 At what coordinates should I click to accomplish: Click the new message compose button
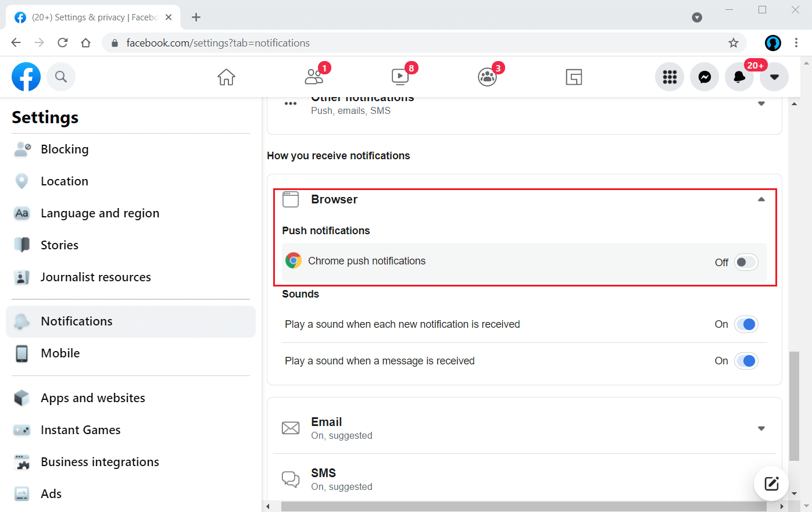pyautogui.click(x=771, y=483)
